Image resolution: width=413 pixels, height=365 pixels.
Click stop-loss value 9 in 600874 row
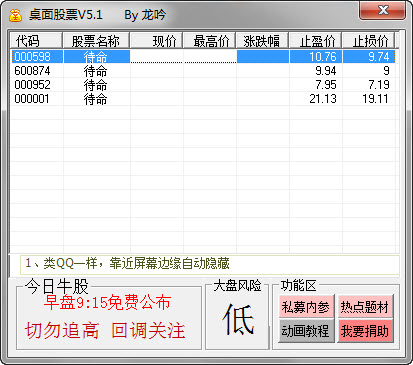[x=386, y=71]
